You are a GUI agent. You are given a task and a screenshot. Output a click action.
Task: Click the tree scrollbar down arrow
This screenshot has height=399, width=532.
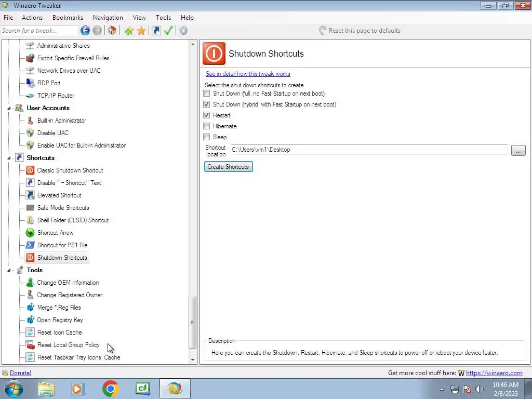point(193,360)
